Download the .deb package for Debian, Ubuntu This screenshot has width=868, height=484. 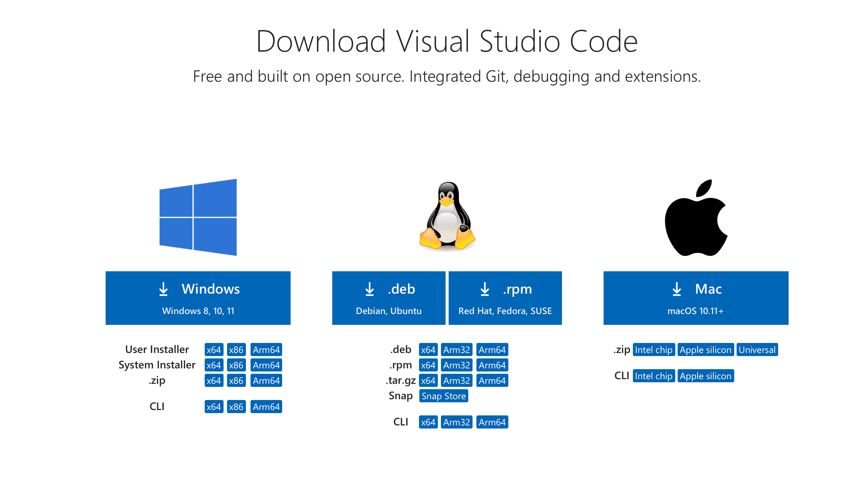pyautogui.click(x=389, y=298)
